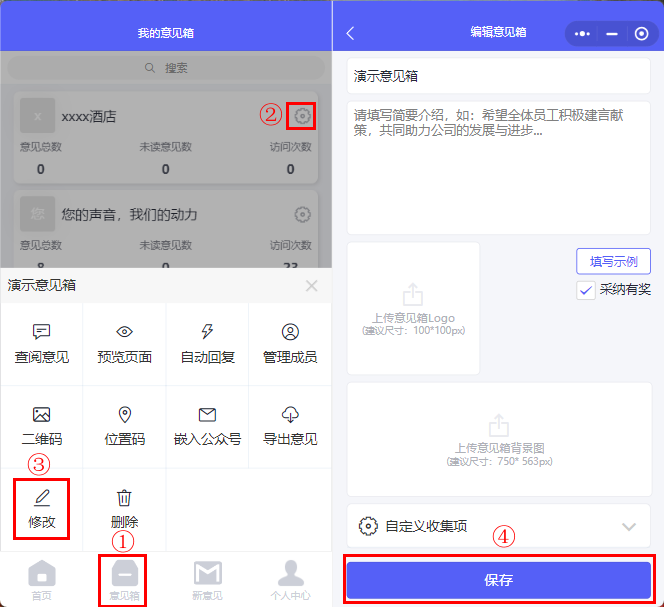Open the three-dots more menu
Viewport: 664px width, 607px height.
[x=582, y=33]
